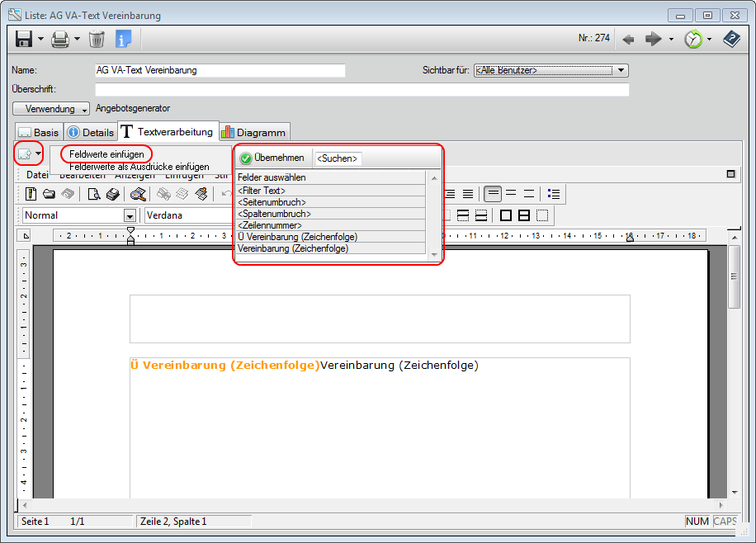Toggle the outer box border button
This screenshot has height=543, width=756.
[505, 215]
